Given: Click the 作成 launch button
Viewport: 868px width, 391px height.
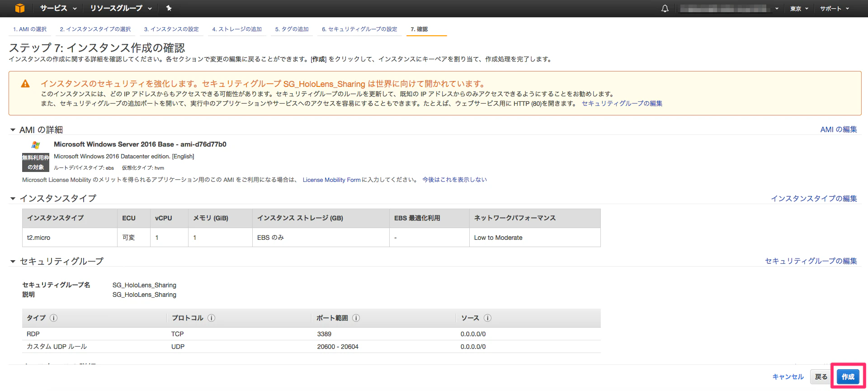Looking at the screenshot, I should [848, 377].
